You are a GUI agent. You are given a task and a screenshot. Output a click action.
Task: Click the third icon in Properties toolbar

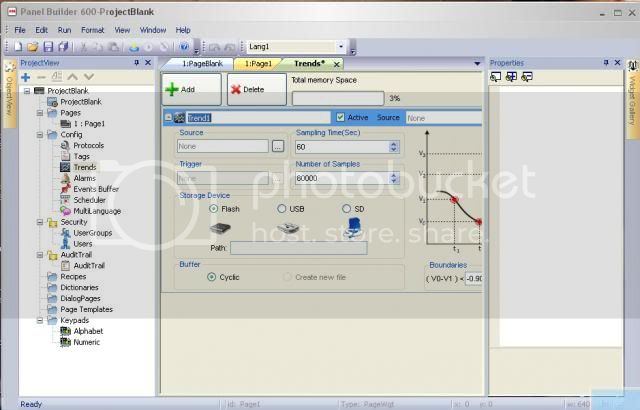click(x=527, y=77)
